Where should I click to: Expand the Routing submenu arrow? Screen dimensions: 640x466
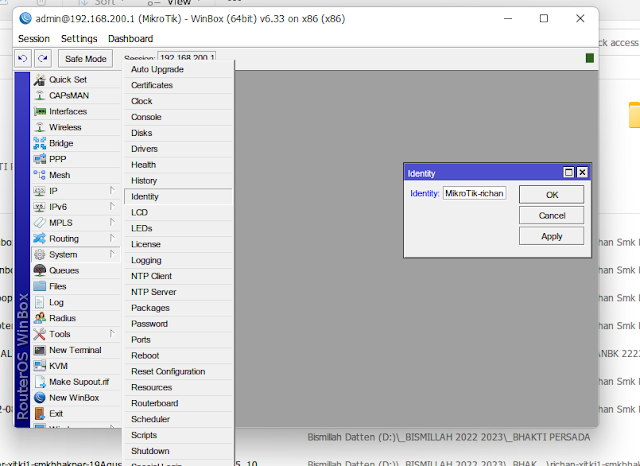click(x=112, y=238)
